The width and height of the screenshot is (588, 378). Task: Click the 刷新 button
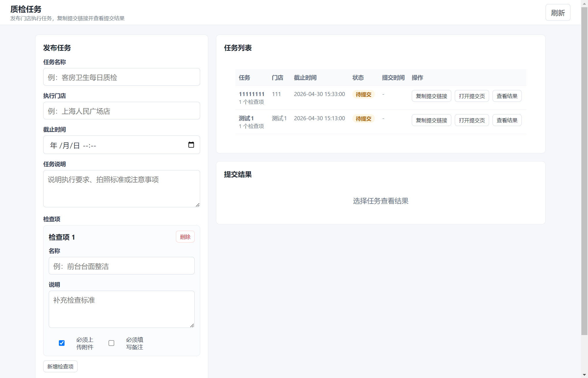click(558, 13)
